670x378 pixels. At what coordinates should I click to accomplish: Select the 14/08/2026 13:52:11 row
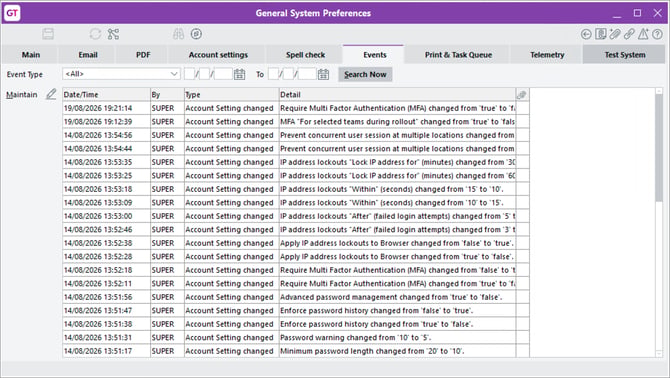click(x=296, y=284)
